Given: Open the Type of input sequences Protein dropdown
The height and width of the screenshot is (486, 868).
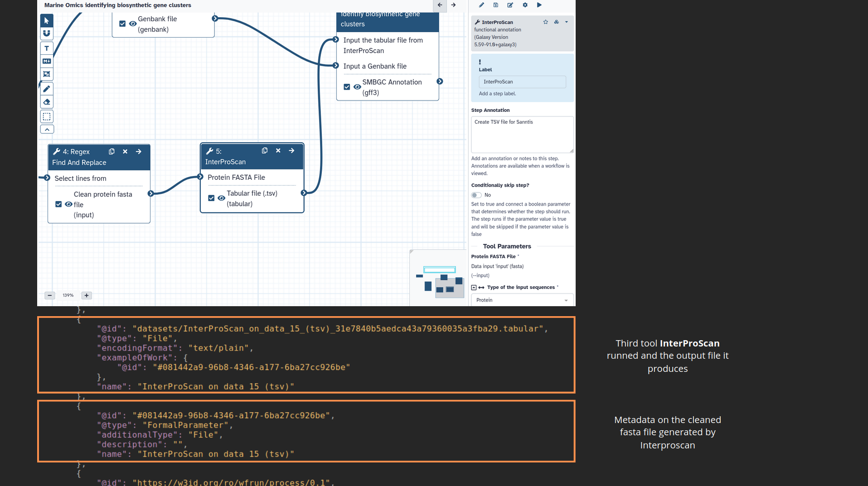Looking at the screenshot, I should [x=522, y=300].
